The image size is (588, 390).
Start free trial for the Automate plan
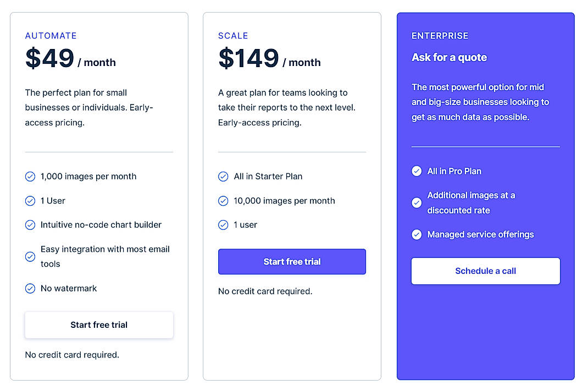tap(98, 325)
